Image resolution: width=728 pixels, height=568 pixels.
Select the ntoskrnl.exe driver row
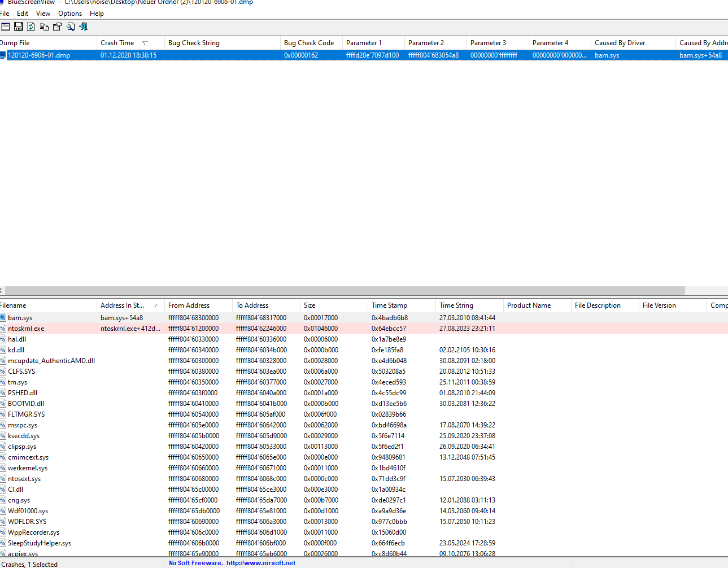click(x=364, y=329)
